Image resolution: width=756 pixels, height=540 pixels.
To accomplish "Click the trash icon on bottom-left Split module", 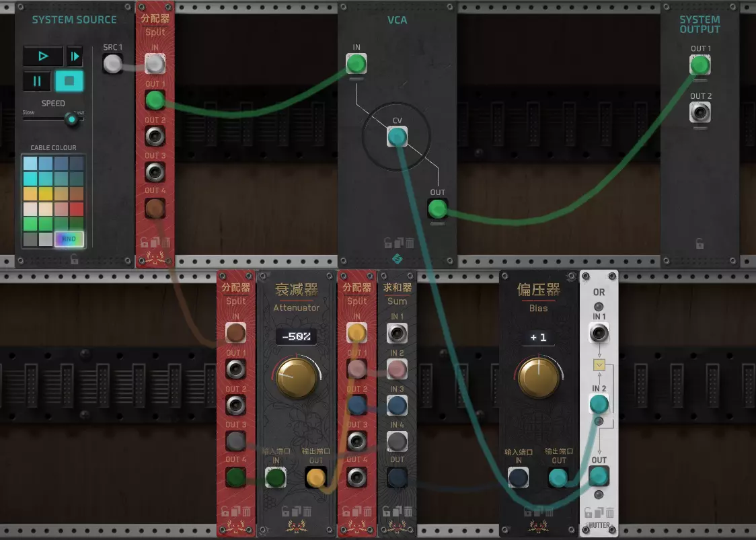I will [247, 511].
